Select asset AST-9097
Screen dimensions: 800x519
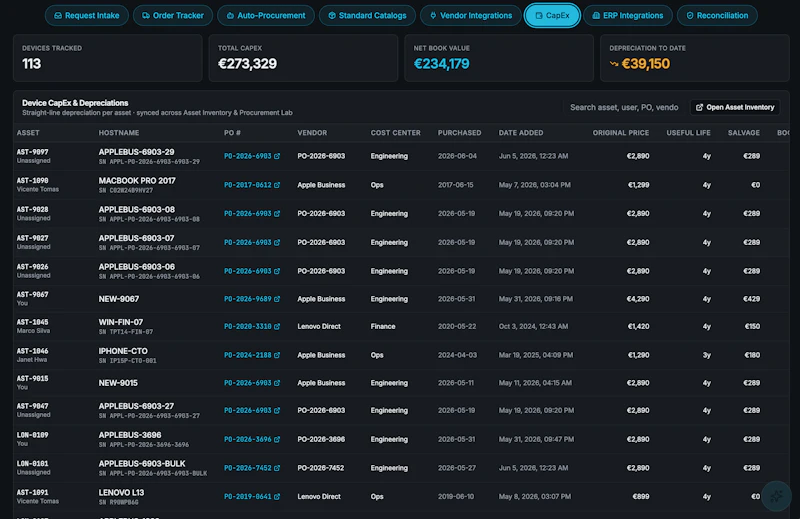33,152
